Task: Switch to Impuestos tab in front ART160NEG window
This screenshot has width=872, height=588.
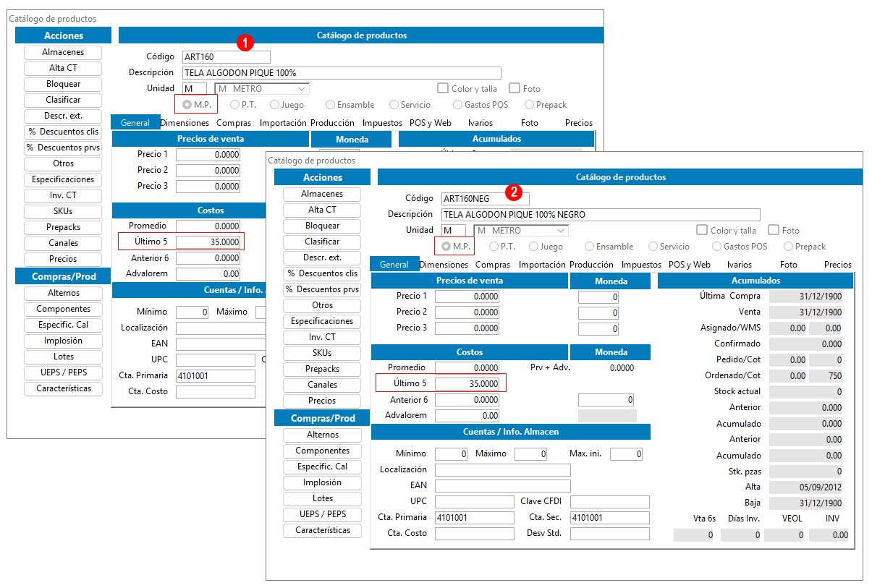Action: tap(641, 265)
